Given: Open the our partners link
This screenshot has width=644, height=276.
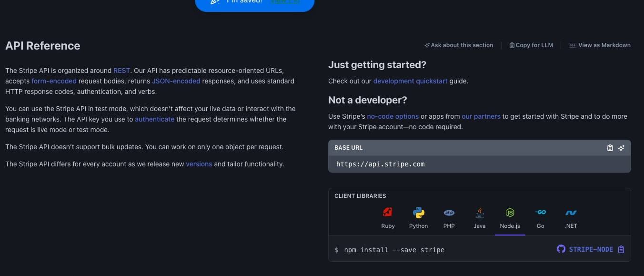Looking at the screenshot, I should click(x=481, y=116).
